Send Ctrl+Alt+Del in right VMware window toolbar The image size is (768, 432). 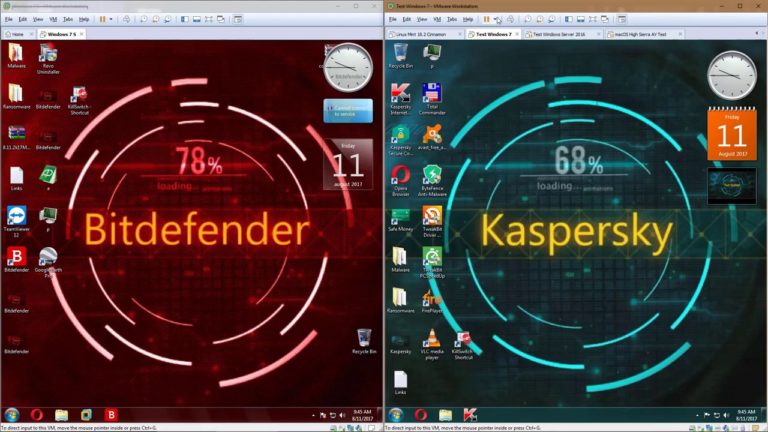(x=510, y=19)
